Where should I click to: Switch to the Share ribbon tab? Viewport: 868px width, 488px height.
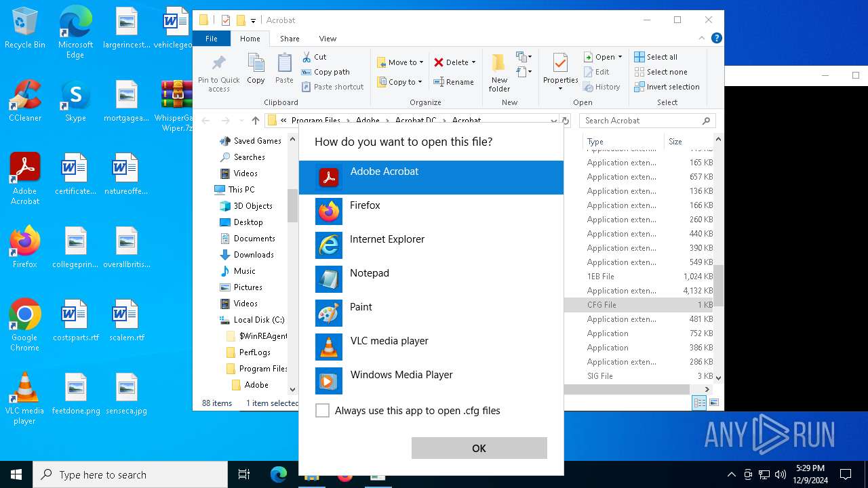point(290,39)
